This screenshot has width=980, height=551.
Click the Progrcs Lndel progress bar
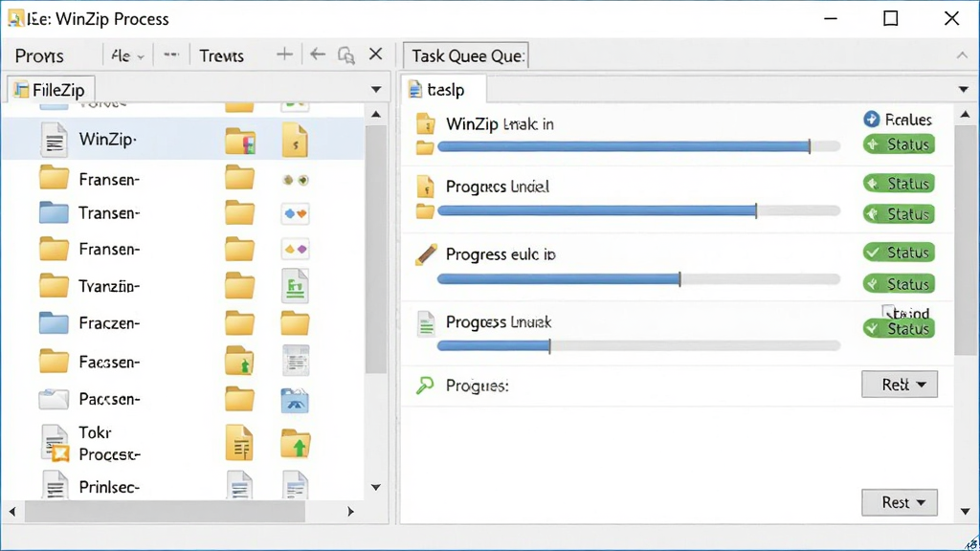[x=638, y=211]
